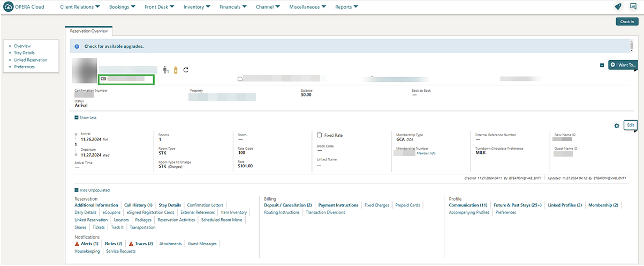Screen dimensions: 644x266
Task: Open Additional Information link
Action: 96,205
